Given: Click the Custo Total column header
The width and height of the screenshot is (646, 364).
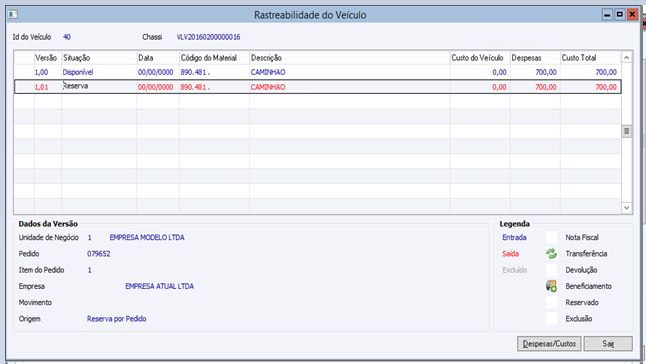Looking at the screenshot, I should tap(590, 58).
